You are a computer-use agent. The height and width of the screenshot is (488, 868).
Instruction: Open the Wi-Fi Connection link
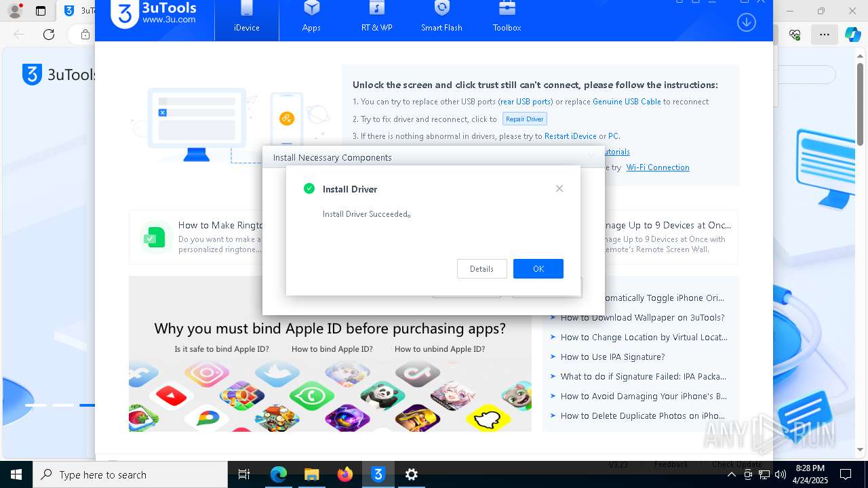(658, 167)
